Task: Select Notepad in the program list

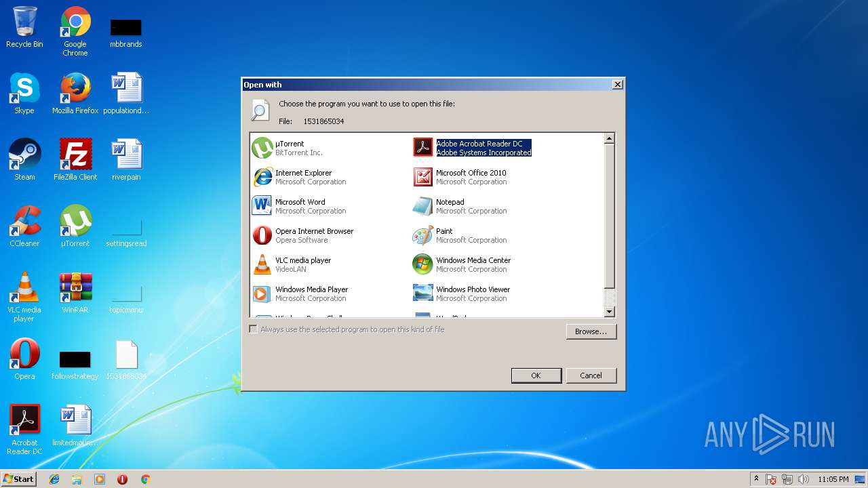Action: coord(460,206)
